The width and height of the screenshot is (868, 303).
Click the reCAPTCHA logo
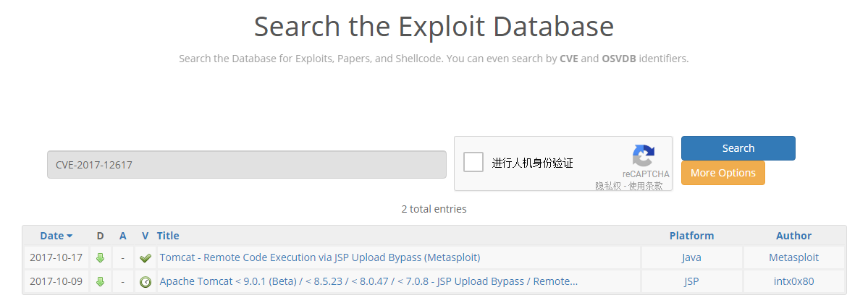pyautogui.click(x=643, y=156)
